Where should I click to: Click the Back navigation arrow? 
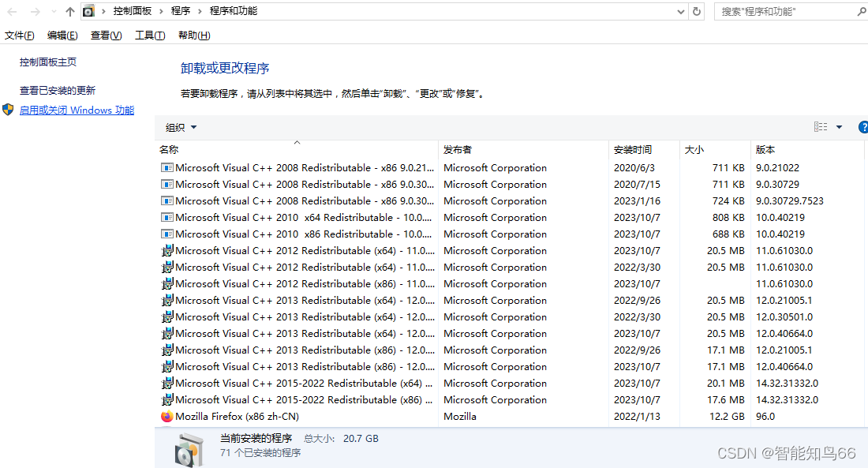coord(12,12)
